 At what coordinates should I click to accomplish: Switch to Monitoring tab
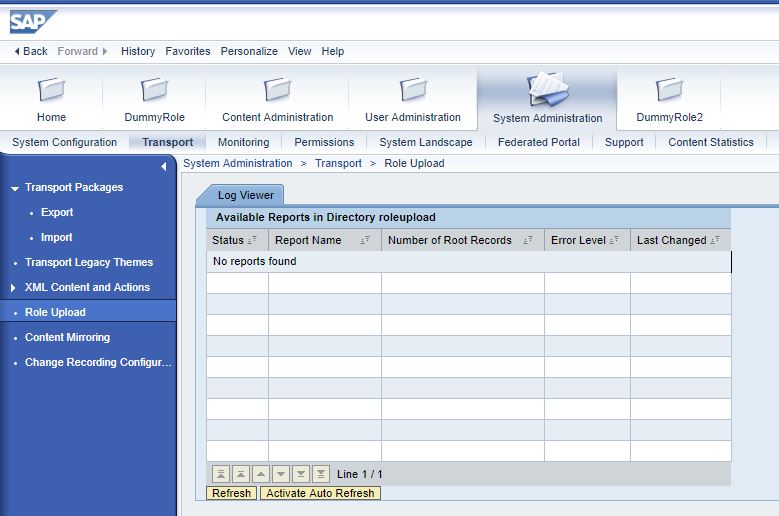click(x=243, y=142)
